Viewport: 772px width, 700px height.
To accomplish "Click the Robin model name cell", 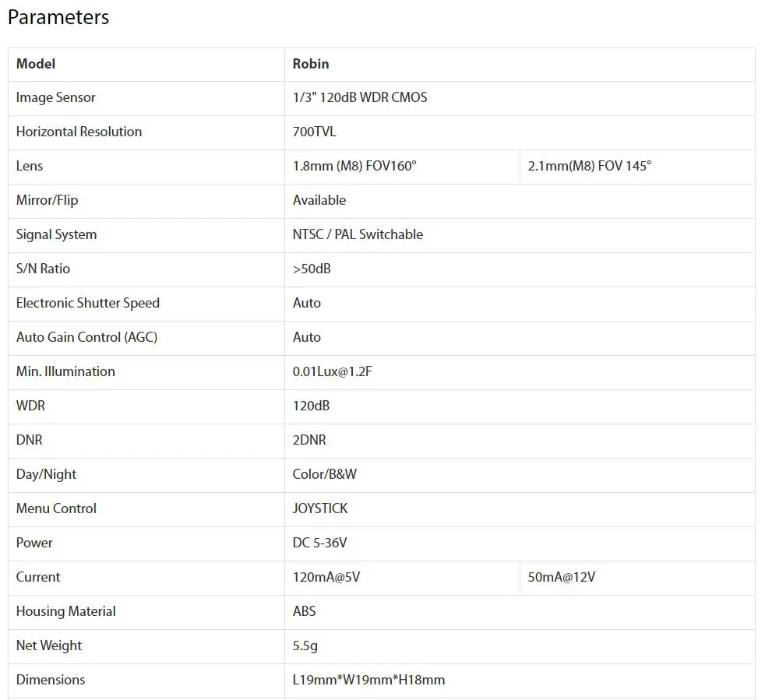I will coord(520,65).
